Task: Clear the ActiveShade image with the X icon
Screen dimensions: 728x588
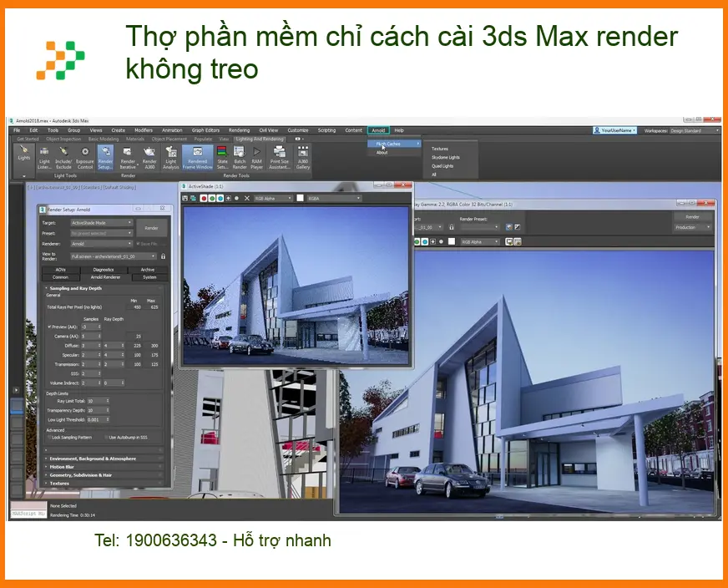Action: [247, 198]
